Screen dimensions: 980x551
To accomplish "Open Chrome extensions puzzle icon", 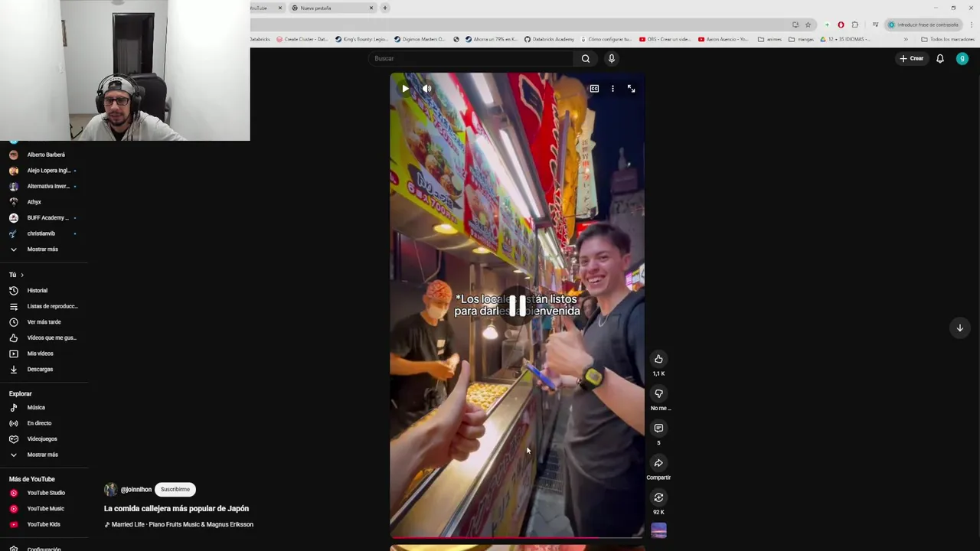I will click(x=855, y=24).
